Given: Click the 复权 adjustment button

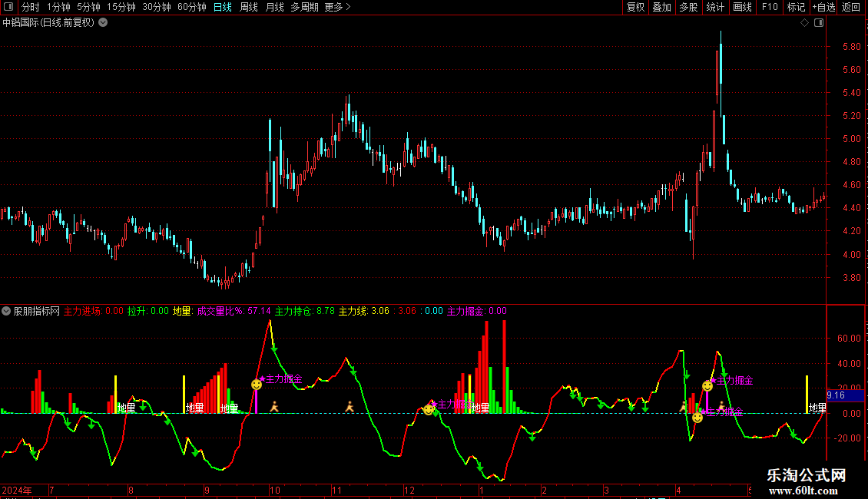Looking at the screenshot, I should (x=635, y=7).
